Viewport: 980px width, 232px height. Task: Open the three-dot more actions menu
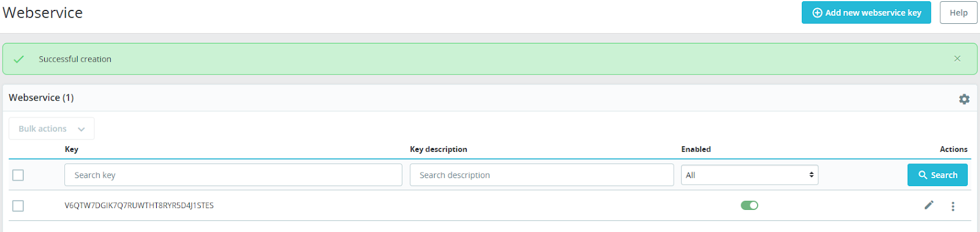coord(953,206)
